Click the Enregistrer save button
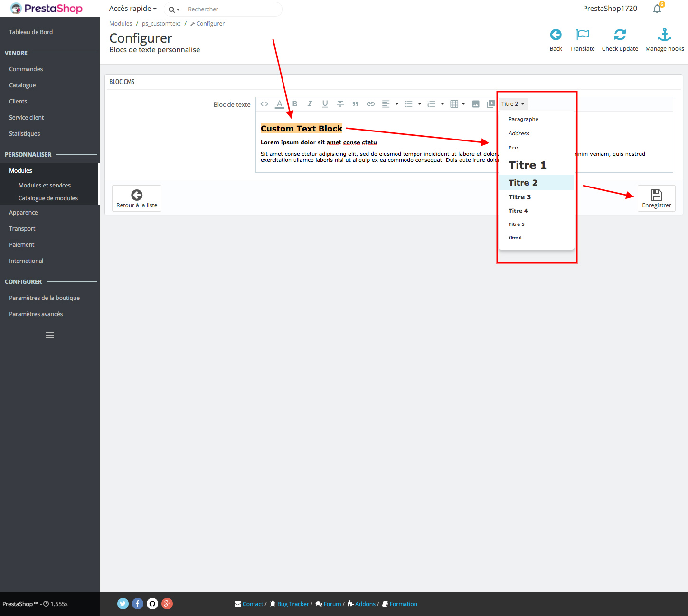 coord(656,198)
